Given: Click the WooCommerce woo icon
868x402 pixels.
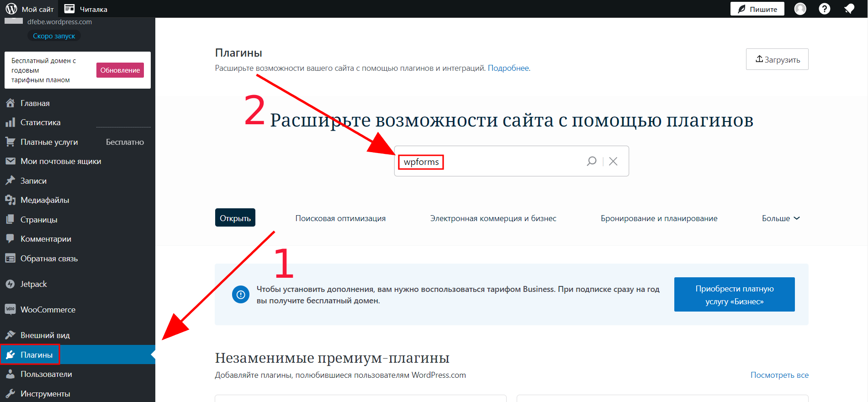Looking at the screenshot, I should (10, 310).
